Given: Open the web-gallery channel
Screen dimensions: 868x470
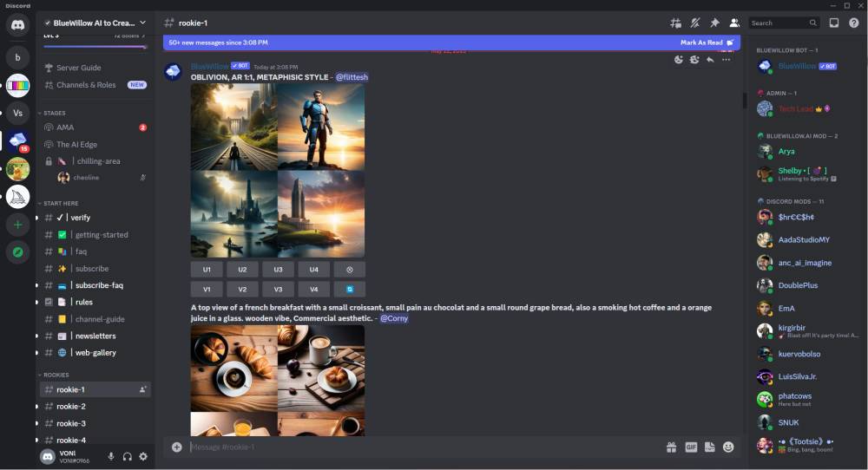Looking at the screenshot, I should pos(95,352).
